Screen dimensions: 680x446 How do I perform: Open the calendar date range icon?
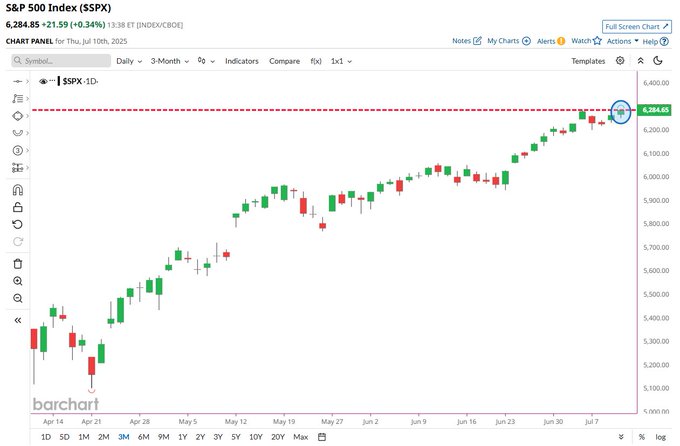322,437
